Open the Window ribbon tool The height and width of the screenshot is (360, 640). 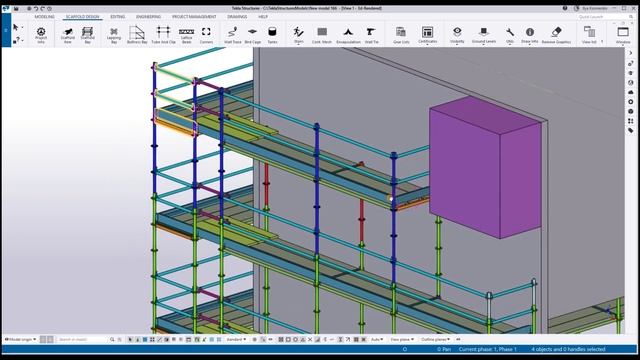[x=623, y=35]
